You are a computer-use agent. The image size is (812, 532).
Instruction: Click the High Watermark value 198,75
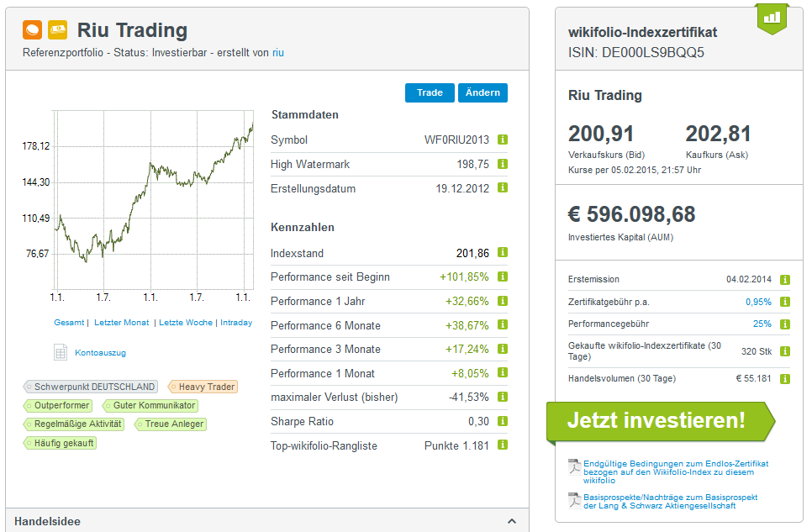[472, 164]
